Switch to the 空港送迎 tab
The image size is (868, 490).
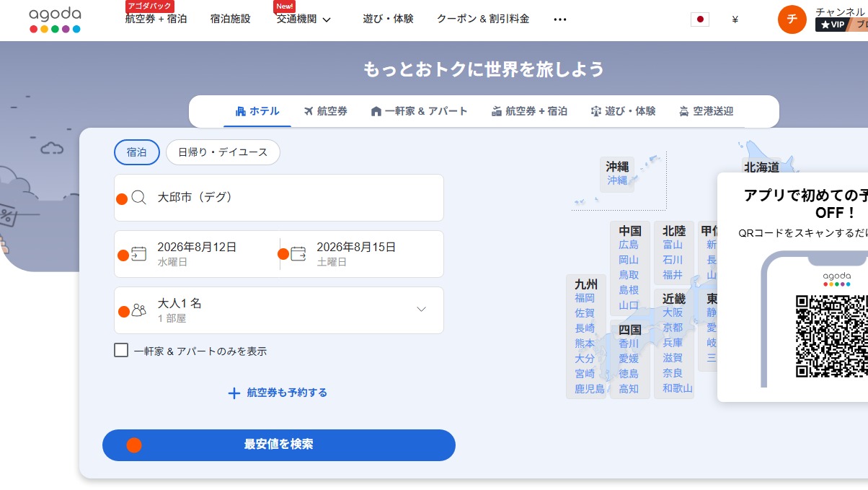click(706, 111)
